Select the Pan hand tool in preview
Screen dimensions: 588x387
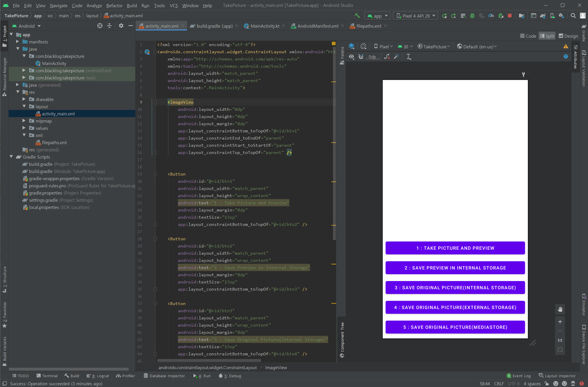(560, 310)
